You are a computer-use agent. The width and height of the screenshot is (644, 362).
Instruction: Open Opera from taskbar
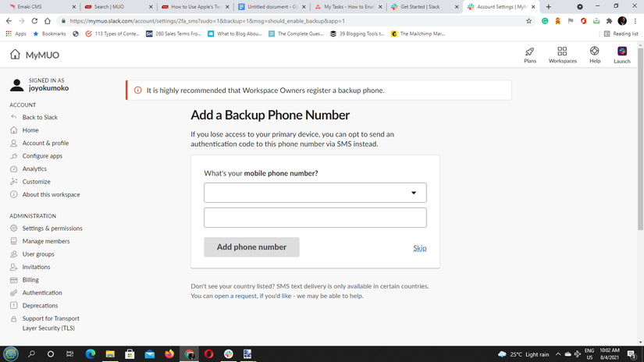[x=208, y=353]
